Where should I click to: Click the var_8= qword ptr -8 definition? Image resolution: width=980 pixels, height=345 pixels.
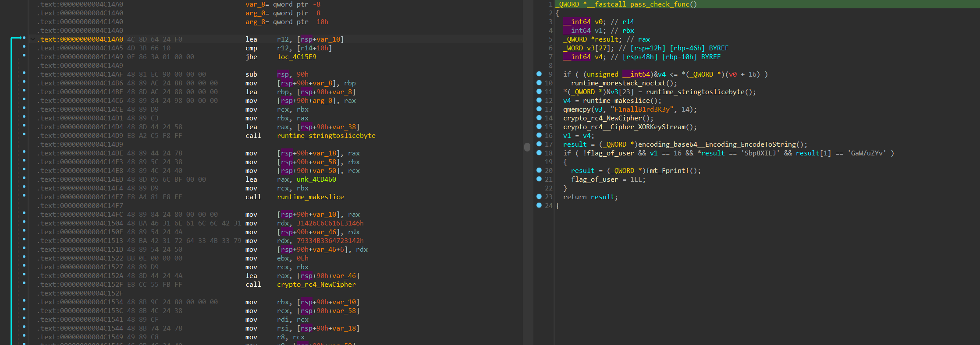pyautogui.click(x=283, y=4)
